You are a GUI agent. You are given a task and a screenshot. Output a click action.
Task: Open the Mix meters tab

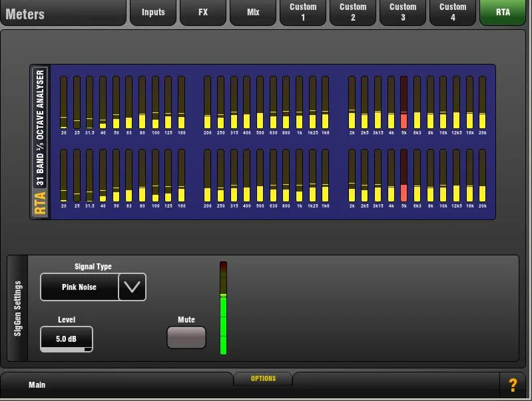click(253, 12)
